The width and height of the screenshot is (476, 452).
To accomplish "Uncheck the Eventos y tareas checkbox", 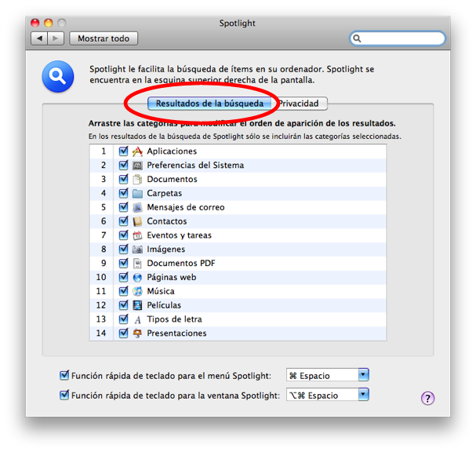I will 123,235.
